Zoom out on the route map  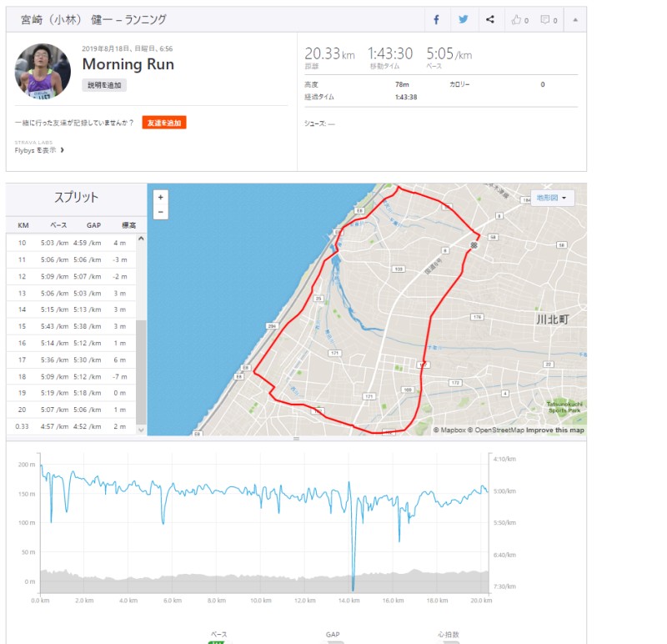[x=161, y=213]
